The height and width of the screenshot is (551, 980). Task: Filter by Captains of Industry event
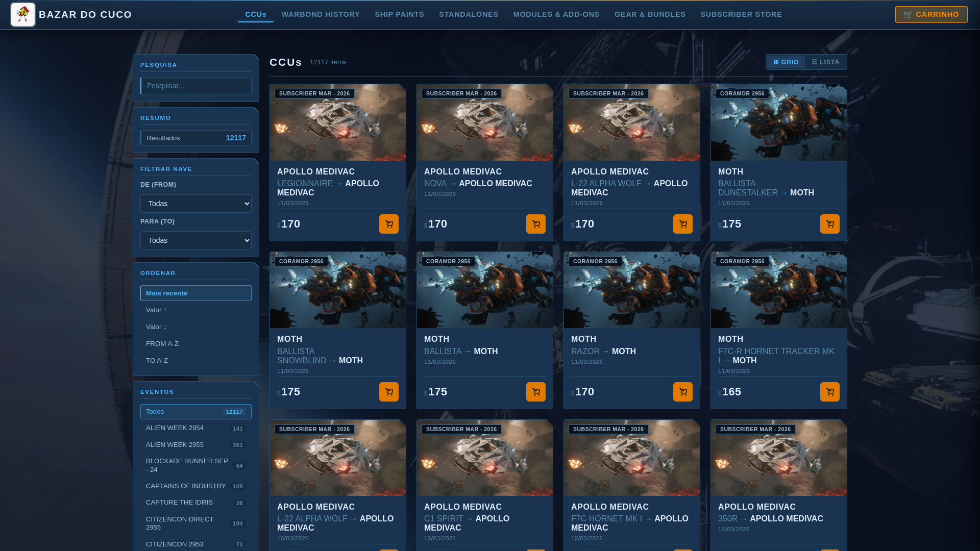pyautogui.click(x=196, y=486)
